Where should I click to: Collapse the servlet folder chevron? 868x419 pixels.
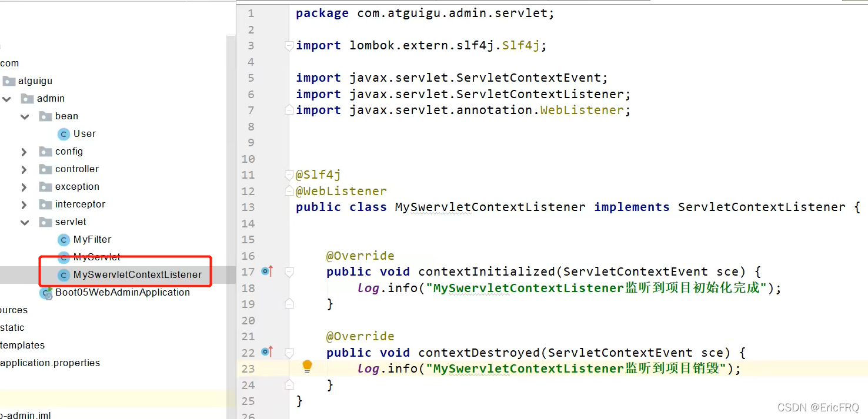pyautogui.click(x=25, y=222)
